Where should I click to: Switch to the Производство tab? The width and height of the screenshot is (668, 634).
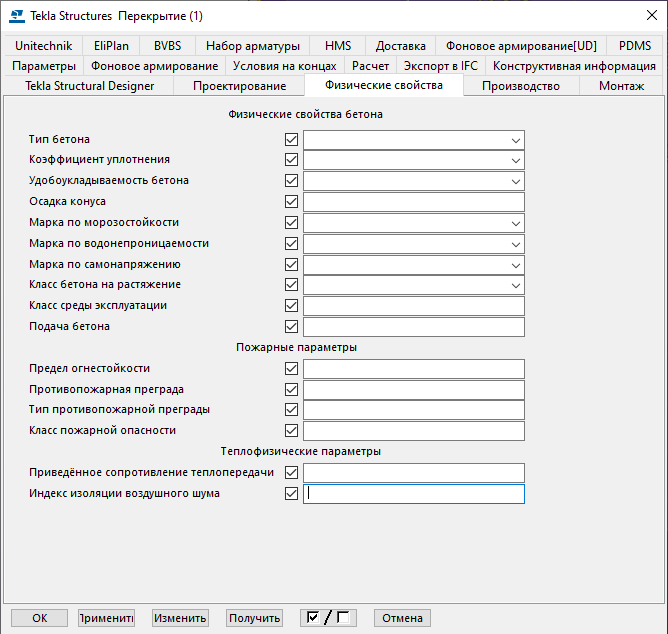click(x=520, y=86)
